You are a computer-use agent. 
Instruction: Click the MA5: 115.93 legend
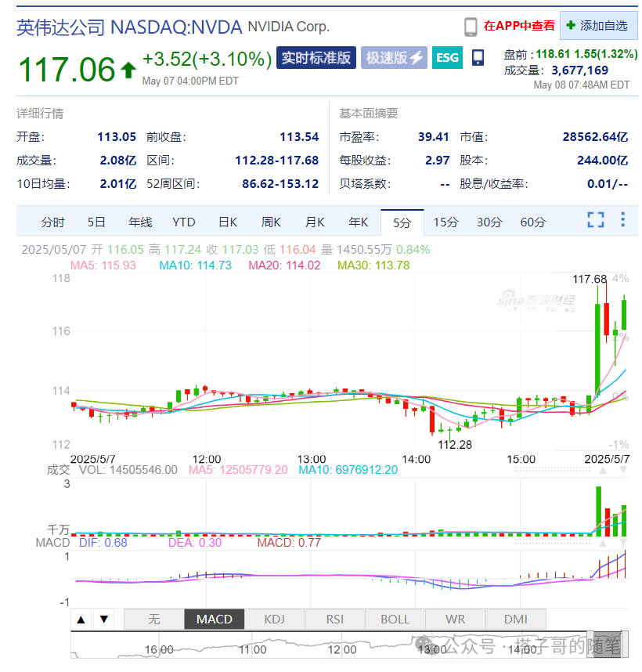click(x=103, y=266)
